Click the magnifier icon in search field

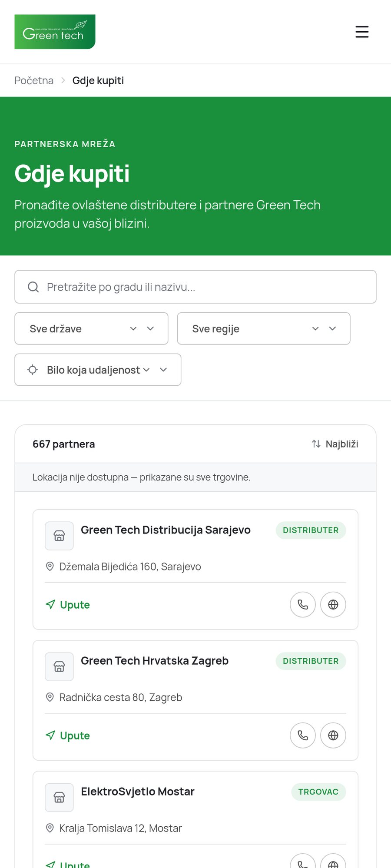33,287
